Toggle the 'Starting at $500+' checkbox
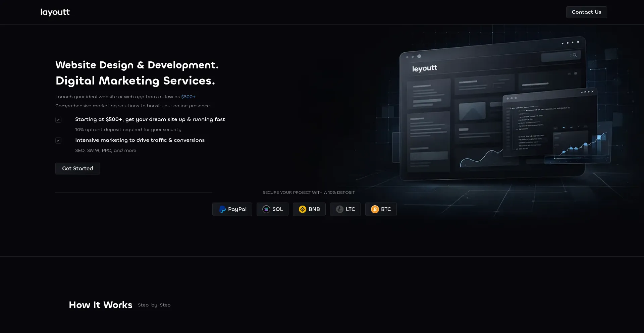The image size is (644, 333). [x=58, y=120]
